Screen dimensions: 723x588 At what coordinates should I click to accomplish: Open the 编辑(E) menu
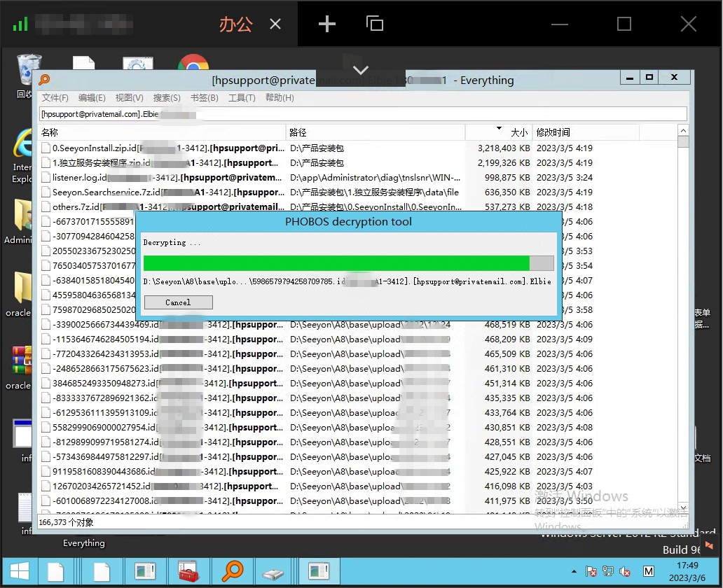click(x=92, y=98)
